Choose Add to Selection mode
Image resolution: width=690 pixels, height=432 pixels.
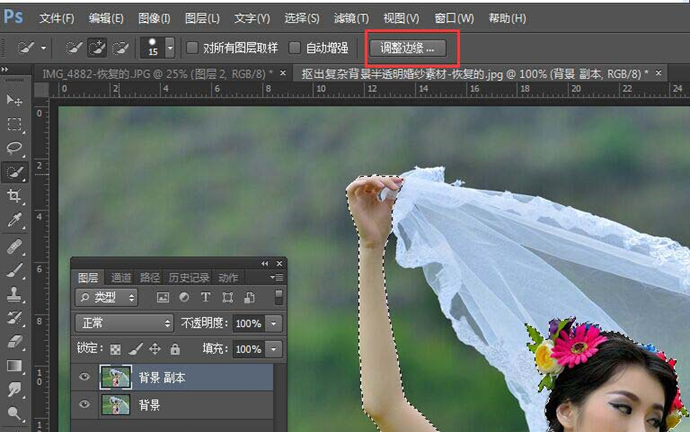[97, 48]
